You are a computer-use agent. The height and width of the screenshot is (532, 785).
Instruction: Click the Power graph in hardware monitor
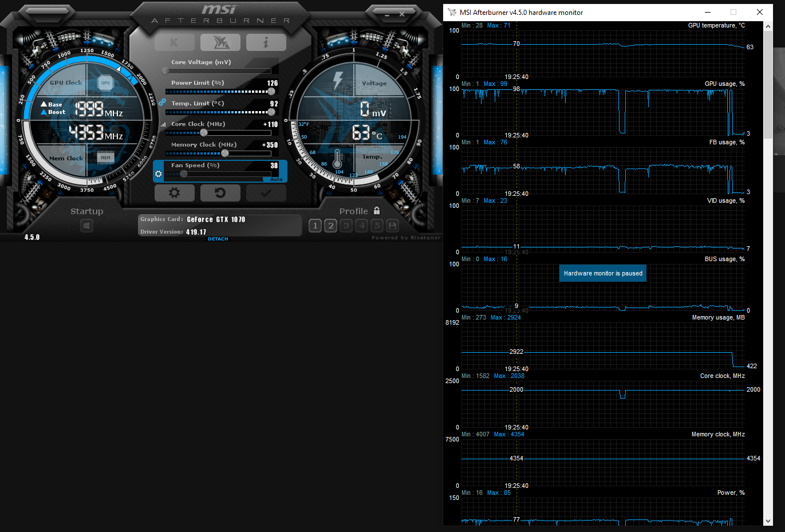[603, 511]
